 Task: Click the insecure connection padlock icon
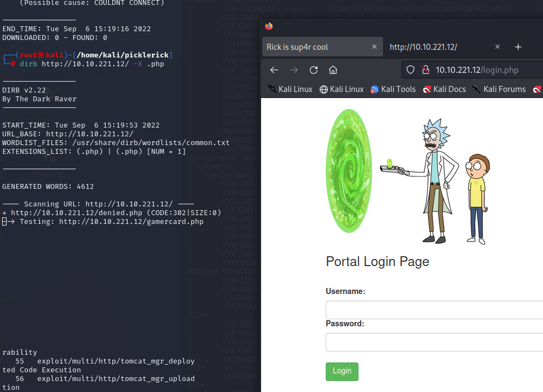tap(425, 70)
